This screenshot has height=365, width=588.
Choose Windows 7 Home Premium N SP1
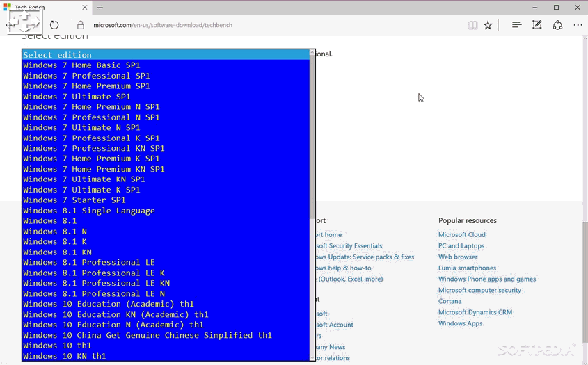click(x=166, y=107)
